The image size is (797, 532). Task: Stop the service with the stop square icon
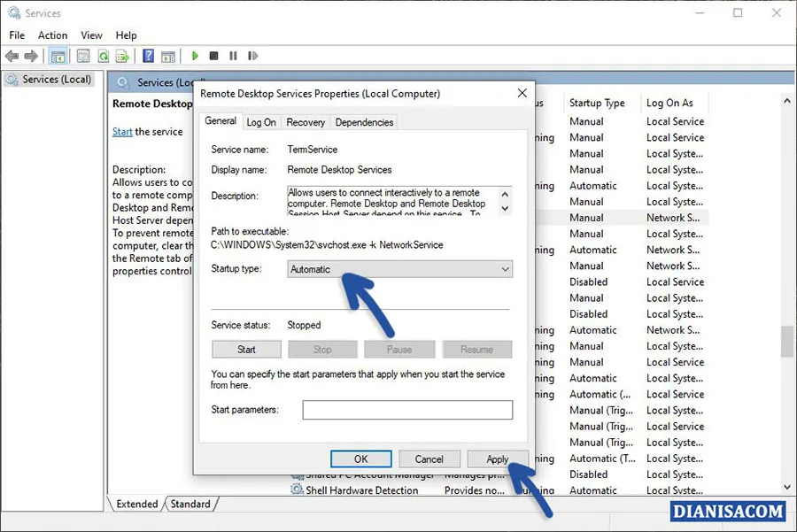click(213, 55)
